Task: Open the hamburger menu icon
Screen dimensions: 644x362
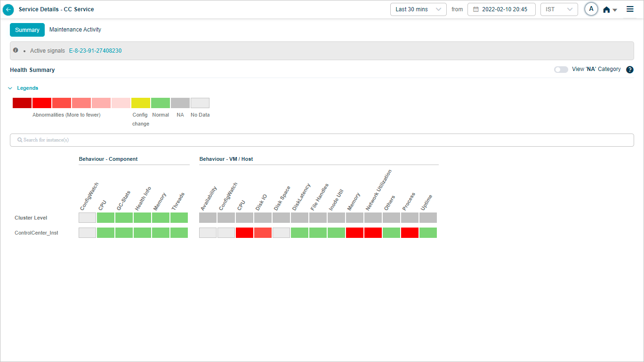Action: pyautogui.click(x=630, y=9)
